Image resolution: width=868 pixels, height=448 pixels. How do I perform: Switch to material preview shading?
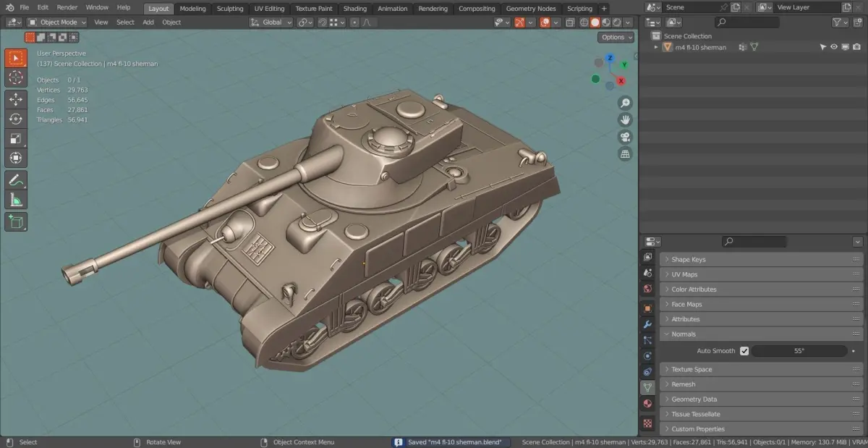pyautogui.click(x=606, y=22)
